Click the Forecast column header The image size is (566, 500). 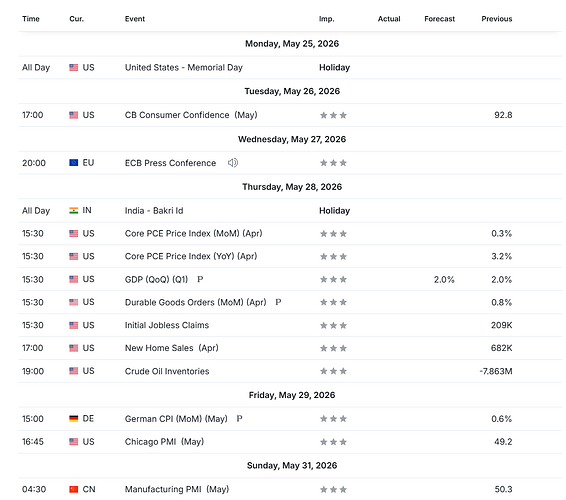click(440, 19)
